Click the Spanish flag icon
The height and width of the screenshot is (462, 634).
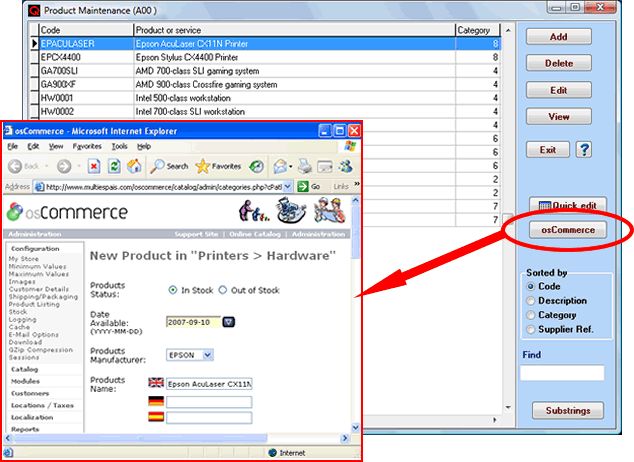pyautogui.click(x=156, y=417)
